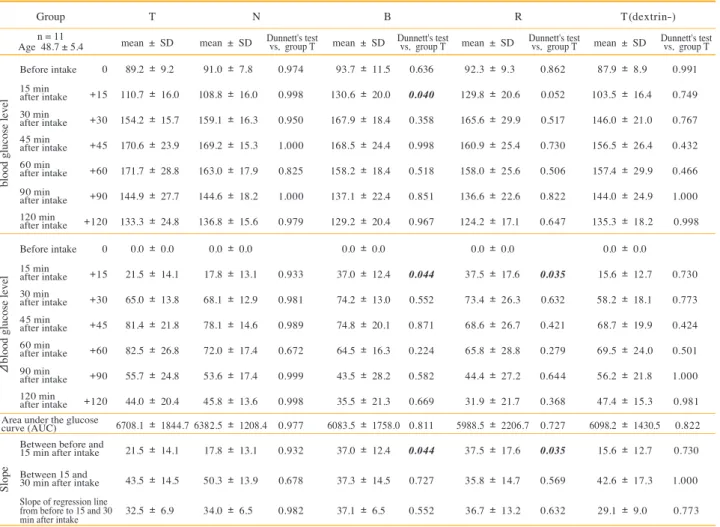The height and width of the screenshot is (527, 720).
Task: Select the value "129.8 ± 20.6"
Action: (x=490, y=95)
